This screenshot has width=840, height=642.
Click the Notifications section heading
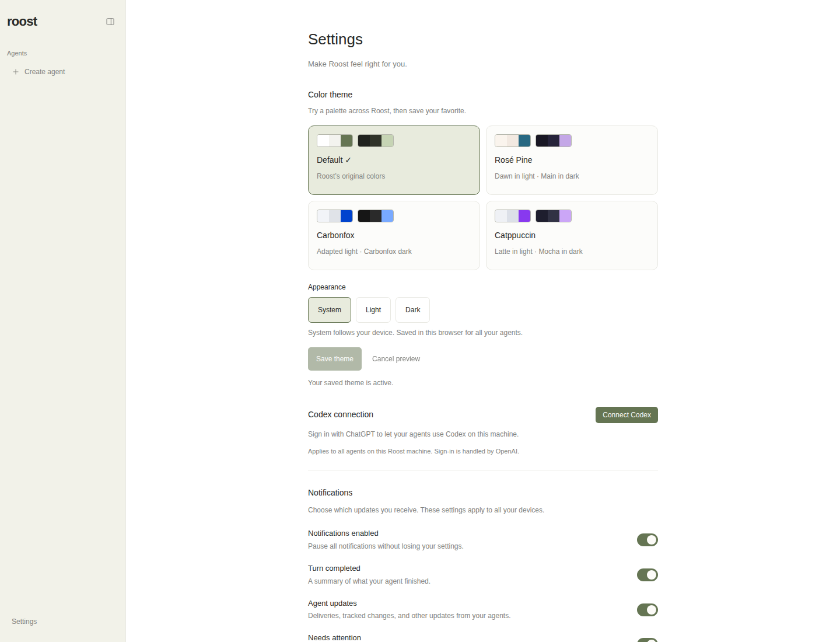tap(330, 493)
